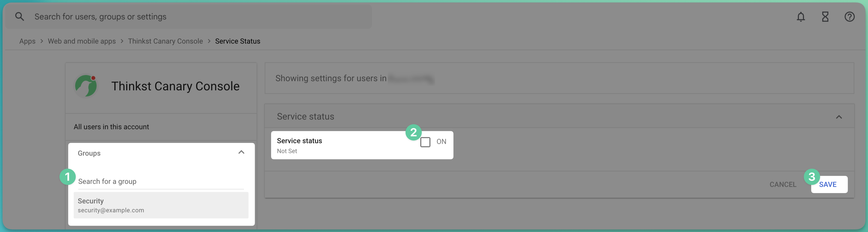Click the Search for a group field
The height and width of the screenshot is (232, 868).
(x=161, y=181)
